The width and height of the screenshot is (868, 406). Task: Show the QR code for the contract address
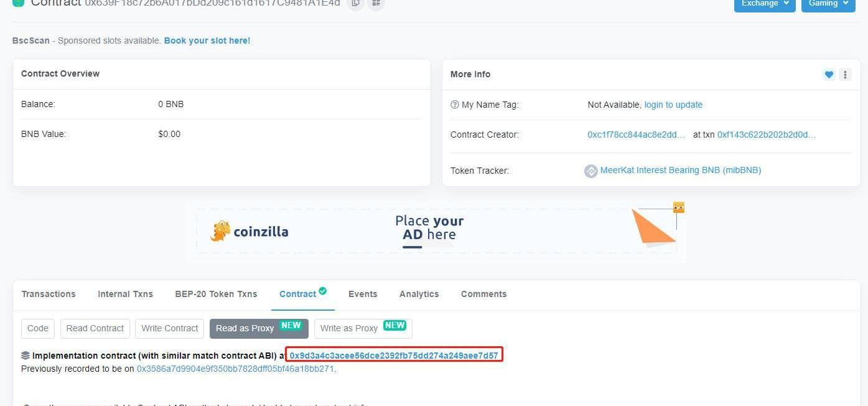376,4
